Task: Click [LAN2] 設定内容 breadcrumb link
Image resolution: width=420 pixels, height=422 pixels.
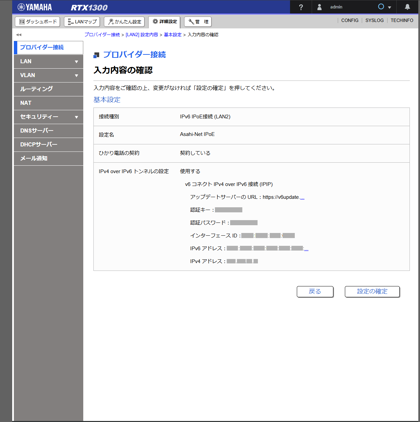Action: click(x=142, y=35)
